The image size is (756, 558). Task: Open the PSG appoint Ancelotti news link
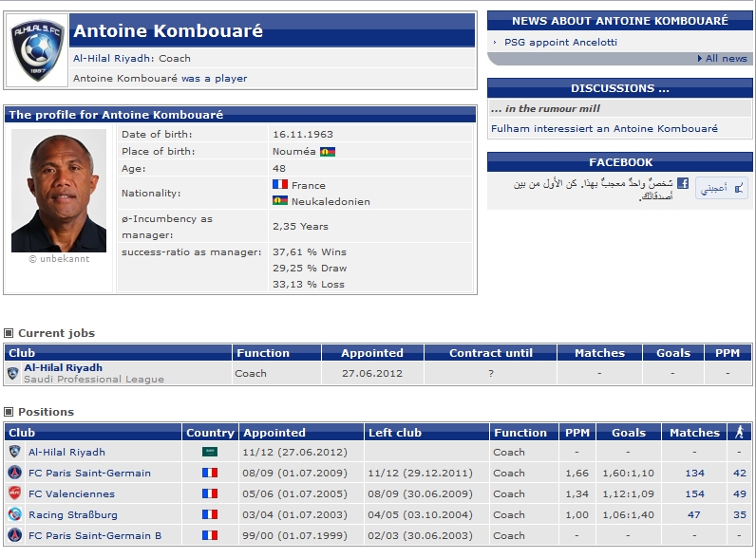pos(560,42)
